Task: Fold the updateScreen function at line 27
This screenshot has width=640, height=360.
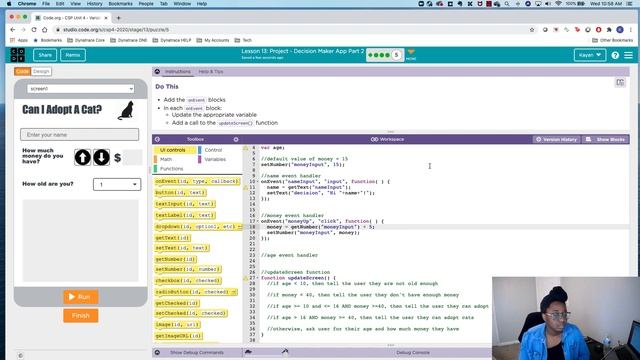Action: pyautogui.click(x=258, y=278)
